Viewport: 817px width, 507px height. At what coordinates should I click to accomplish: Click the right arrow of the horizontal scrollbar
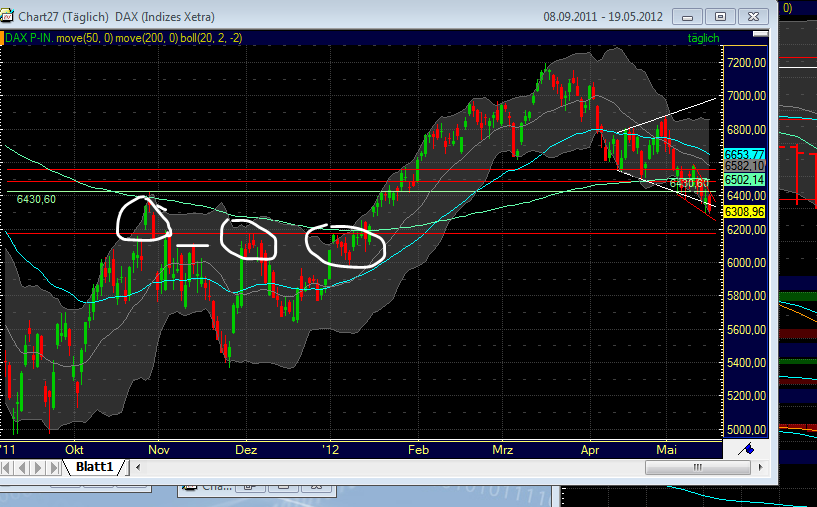760,467
